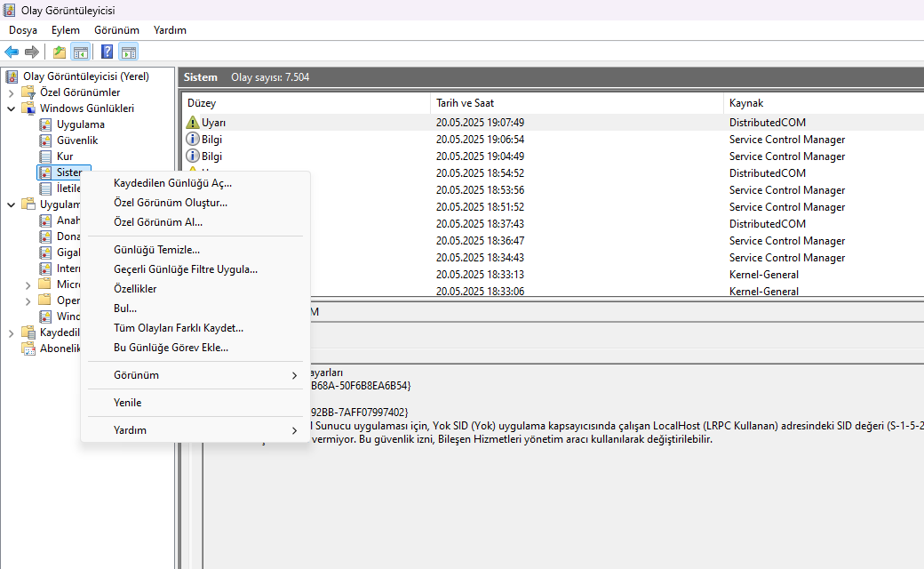Select the Abonelik... tree item
This screenshot has height=569, width=924.
pyautogui.click(x=59, y=349)
